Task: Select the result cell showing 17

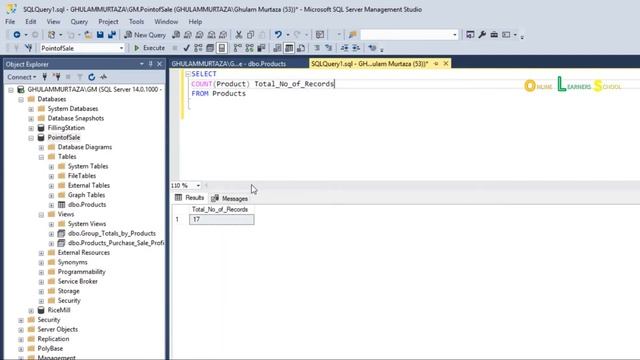Action: click(221, 220)
